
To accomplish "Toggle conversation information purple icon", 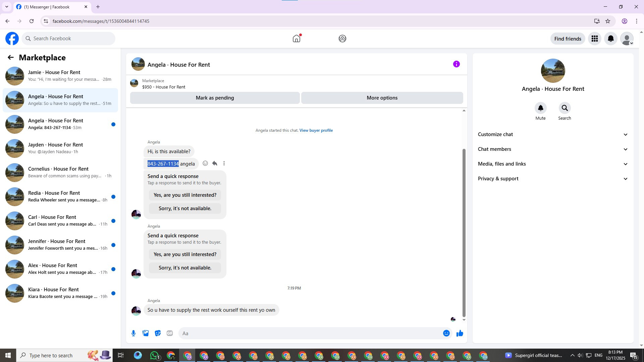I will (x=456, y=64).
